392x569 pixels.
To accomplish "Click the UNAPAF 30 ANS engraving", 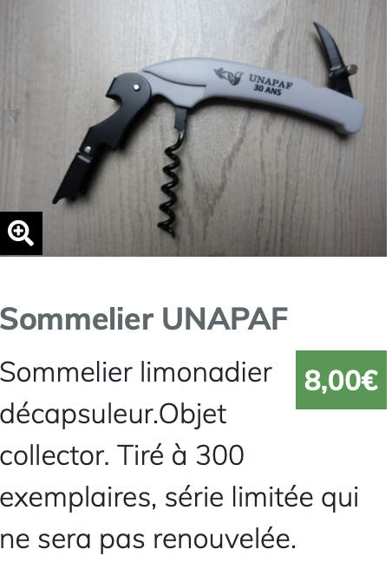I will 270,84.
